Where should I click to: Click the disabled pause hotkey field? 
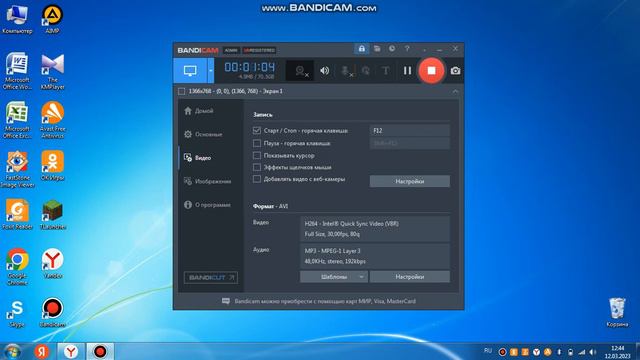(x=410, y=143)
